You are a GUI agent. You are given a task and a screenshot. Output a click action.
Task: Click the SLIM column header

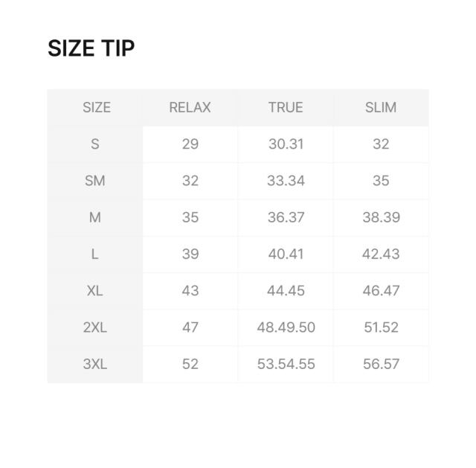pos(381,107)
